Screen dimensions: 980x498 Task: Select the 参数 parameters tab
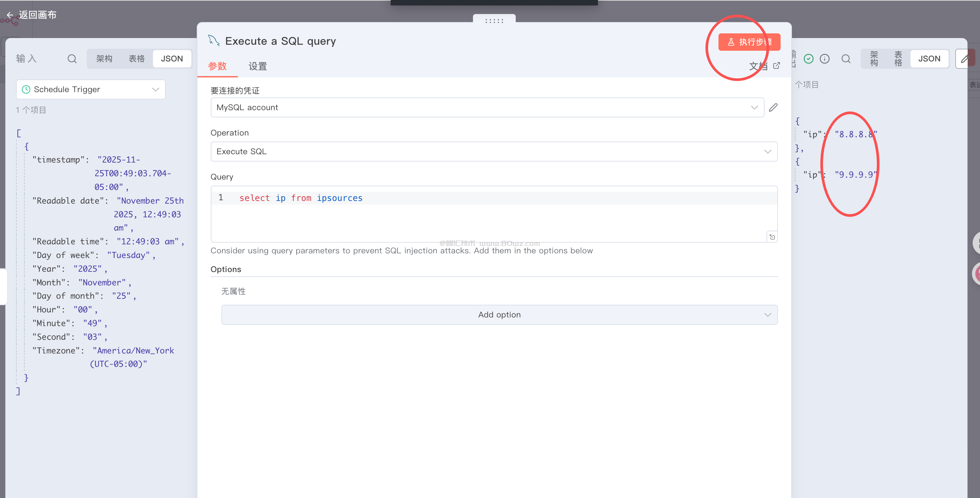pyautogui.click(x=217, y=66)
